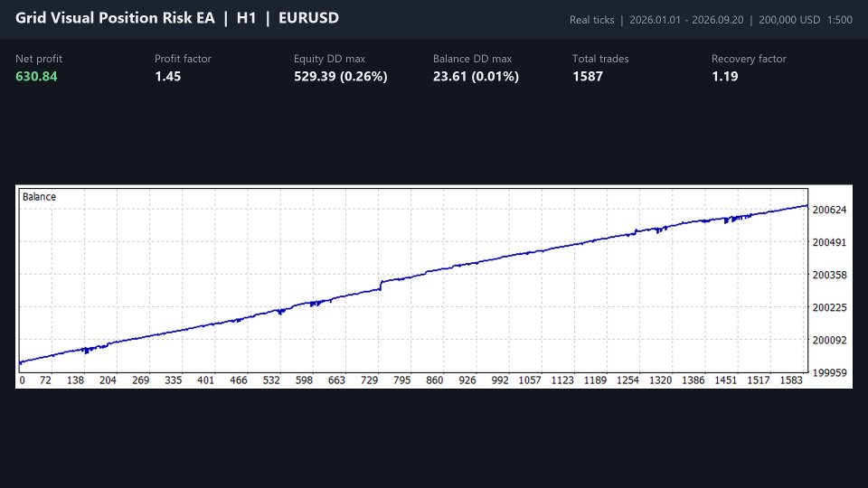Click the 401 x-axis tick label
Screen dimensions: 868x488
coord(206,380)
